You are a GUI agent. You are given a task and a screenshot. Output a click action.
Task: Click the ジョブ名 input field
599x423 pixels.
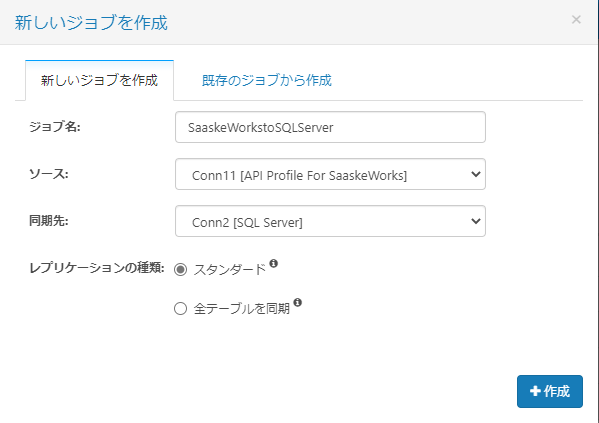[x=330, y=127]
